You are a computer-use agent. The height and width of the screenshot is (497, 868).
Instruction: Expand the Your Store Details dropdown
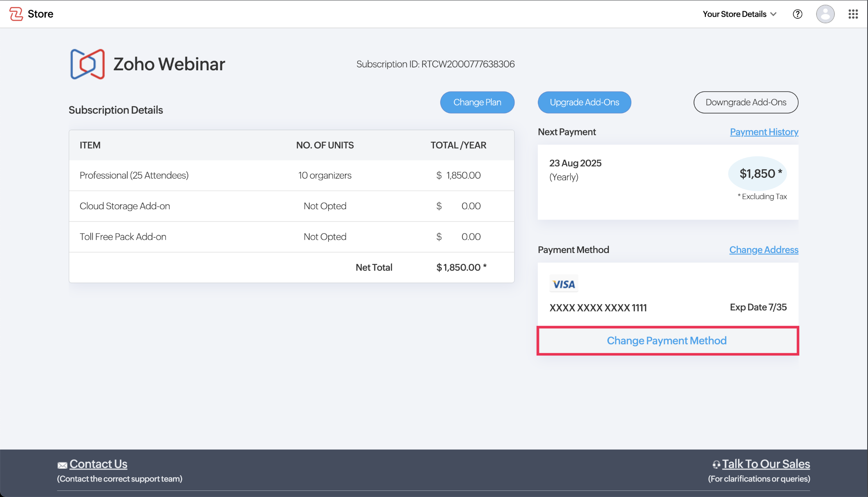click(x=739, y=14)
